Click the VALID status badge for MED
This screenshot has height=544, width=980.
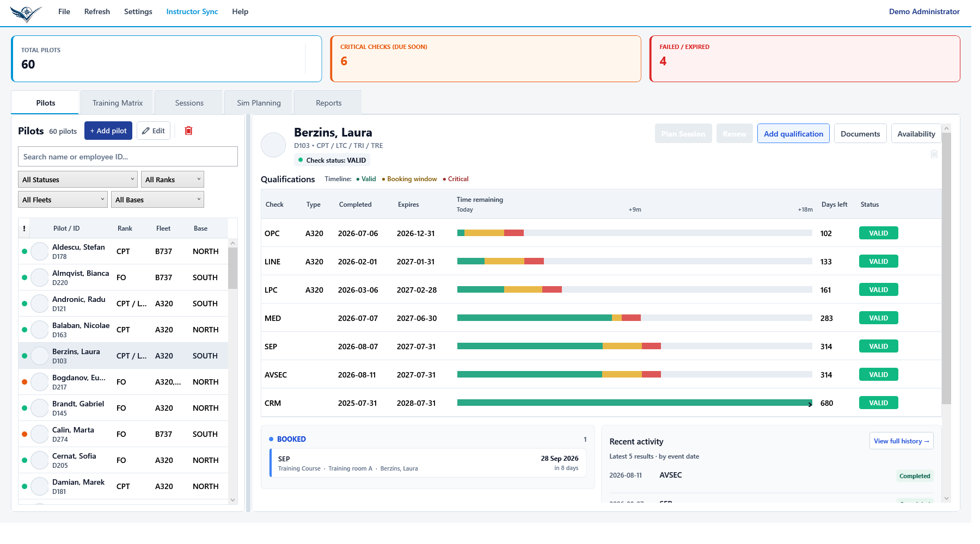(x=878, y=318)
